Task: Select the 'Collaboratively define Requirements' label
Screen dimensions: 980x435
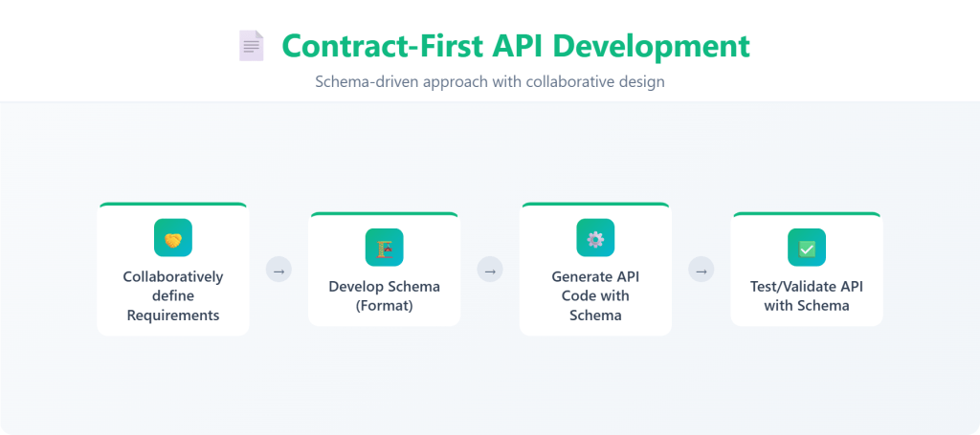Action: [173, 295]
